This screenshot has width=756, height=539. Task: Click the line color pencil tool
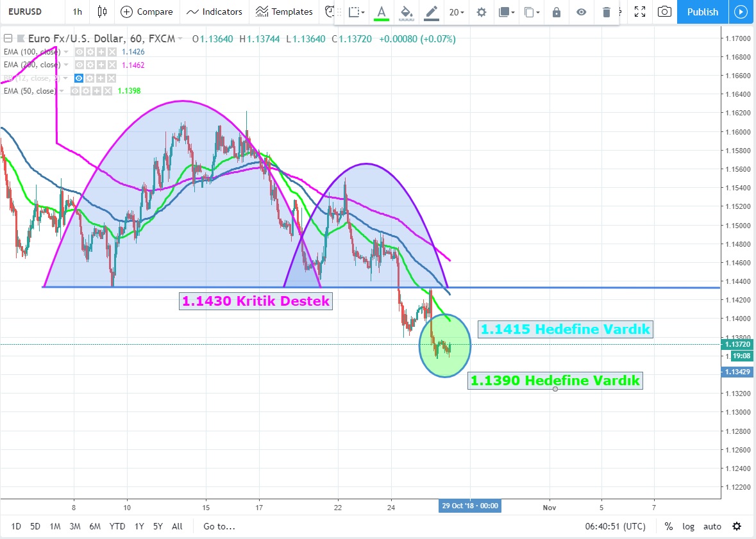point(432,12)
